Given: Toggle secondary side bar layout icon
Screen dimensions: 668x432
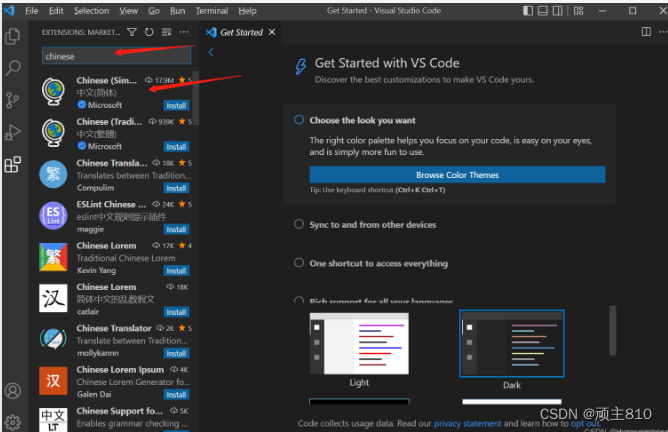Looking at the screenshot, I should coord(557,11).
